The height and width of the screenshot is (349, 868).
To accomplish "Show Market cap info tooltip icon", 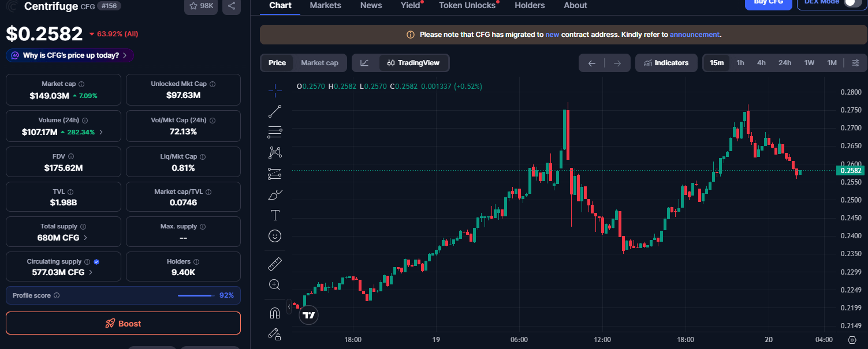I will [x=81, y=84].
